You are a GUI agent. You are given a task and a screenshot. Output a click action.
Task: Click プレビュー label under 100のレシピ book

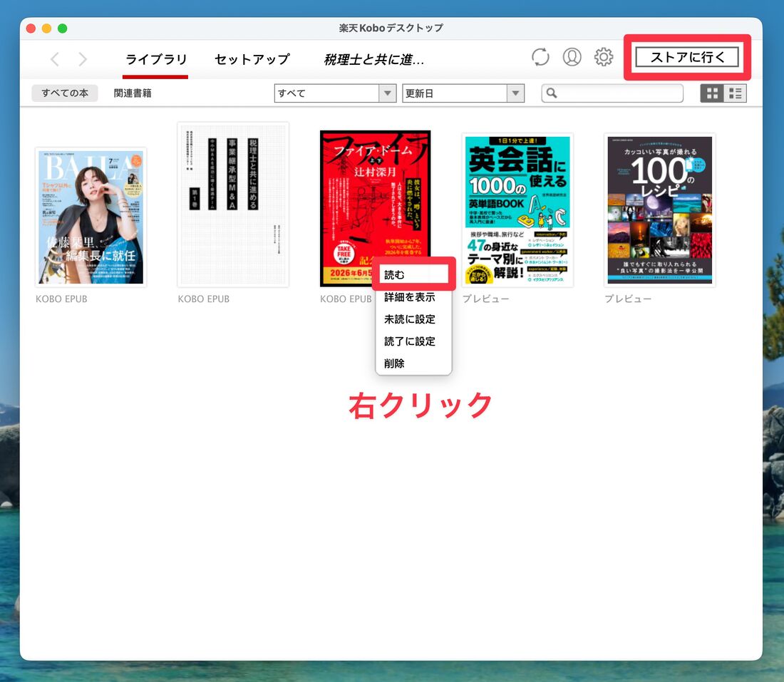[x=628, y=299]
